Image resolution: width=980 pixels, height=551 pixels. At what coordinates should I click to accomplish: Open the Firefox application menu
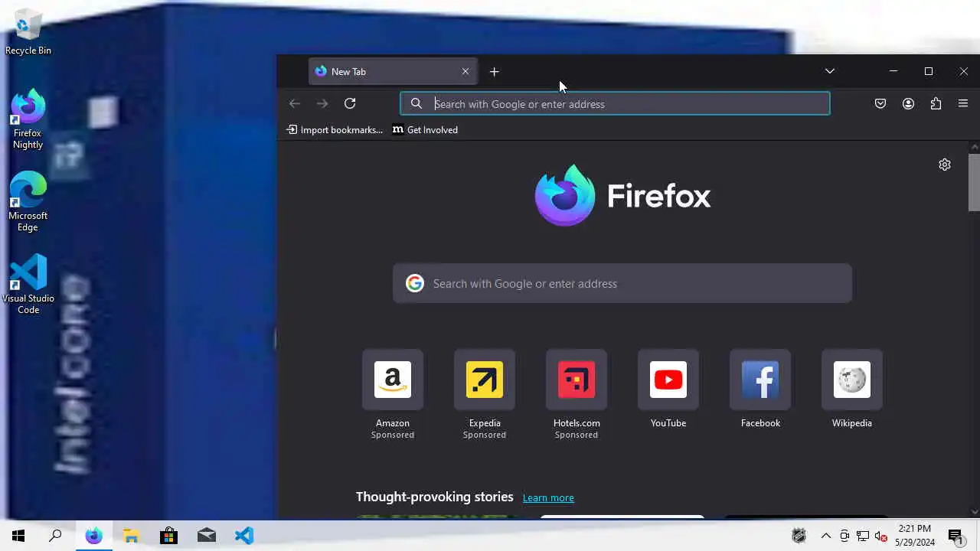click(963, 103)
